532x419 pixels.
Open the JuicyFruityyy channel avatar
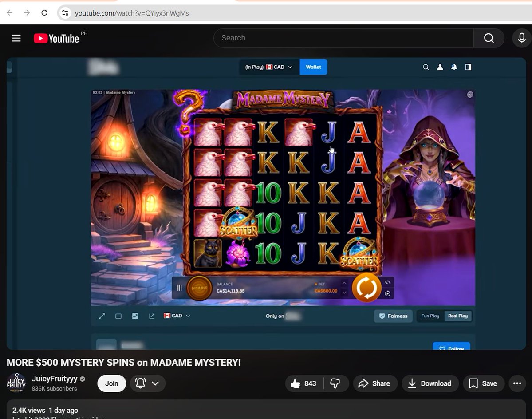[x=16, y=383]
